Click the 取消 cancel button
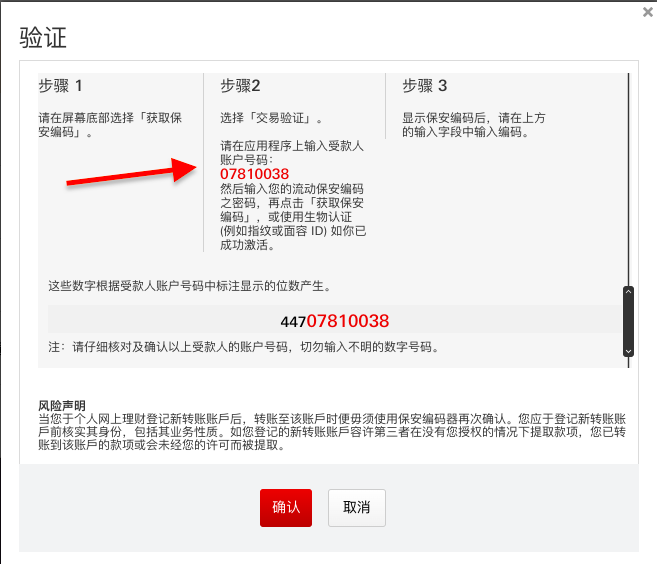 357,507
